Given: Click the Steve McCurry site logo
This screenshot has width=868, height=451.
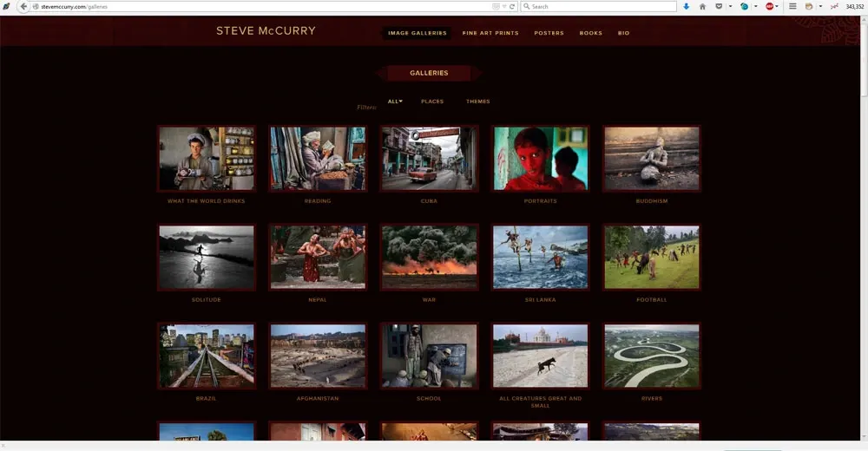Looking at the screenshot, I should pos(266,31).
